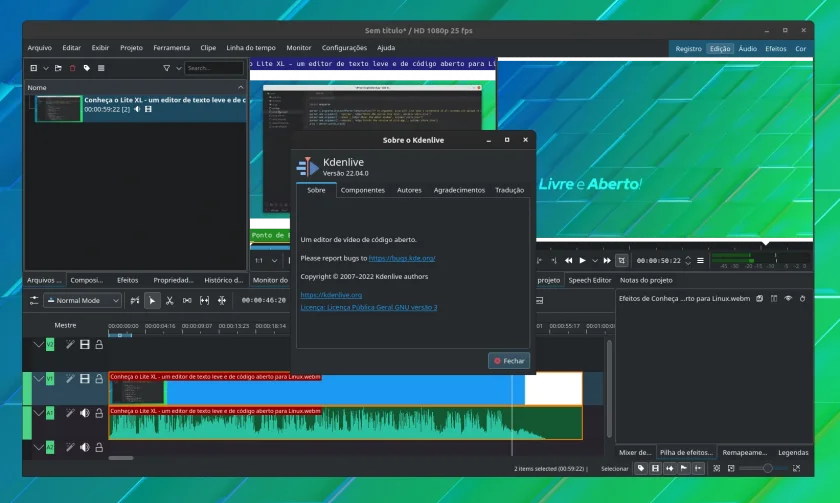Open the tags panel icon in project bin
The height and width of the screenshot is (503, 840).
point(87,68)
